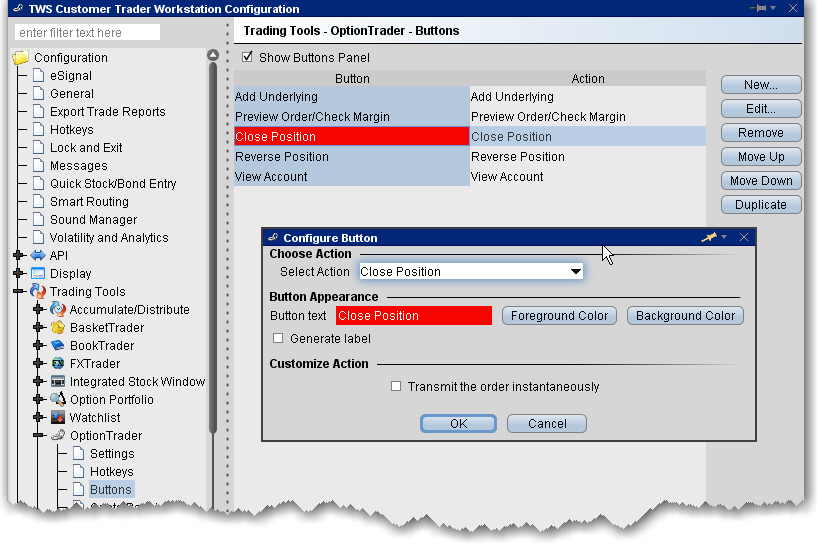The height and width of the screenshot is (545, 818).
Task: Uncheck Show Buttons Panel checkbox
Action: coord(248,58)
